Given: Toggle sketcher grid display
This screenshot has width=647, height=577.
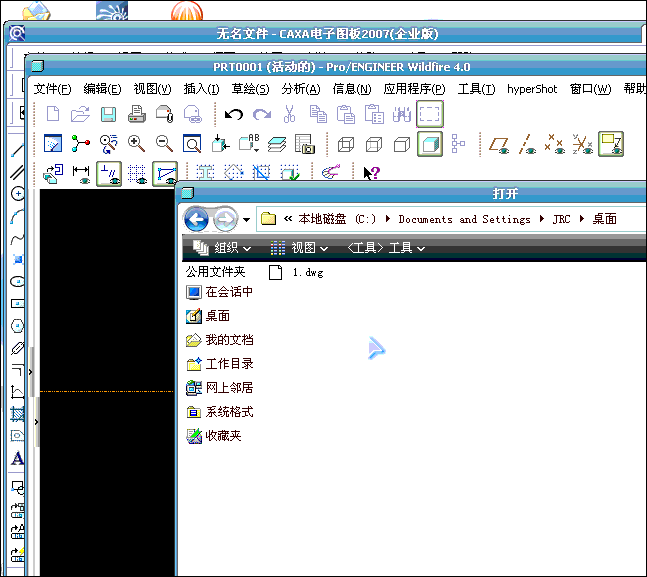Looking at the screenshot, I should [137, 174].
